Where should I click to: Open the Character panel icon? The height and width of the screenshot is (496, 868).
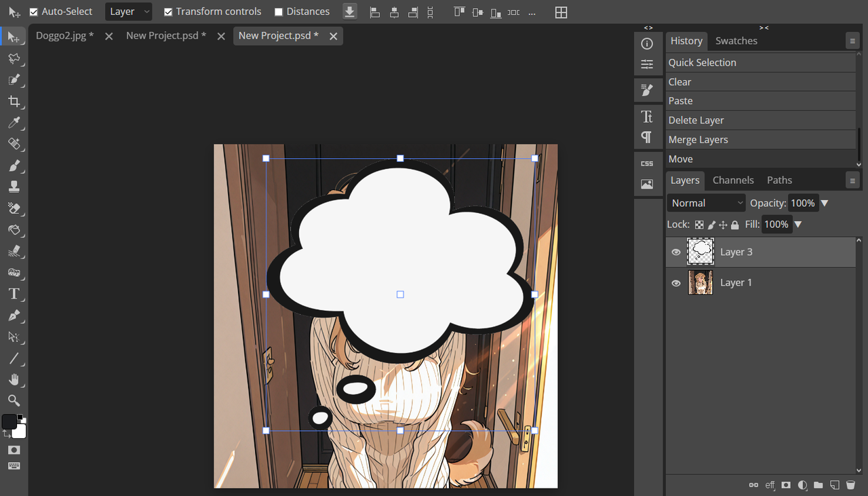(x=647, y=117)
